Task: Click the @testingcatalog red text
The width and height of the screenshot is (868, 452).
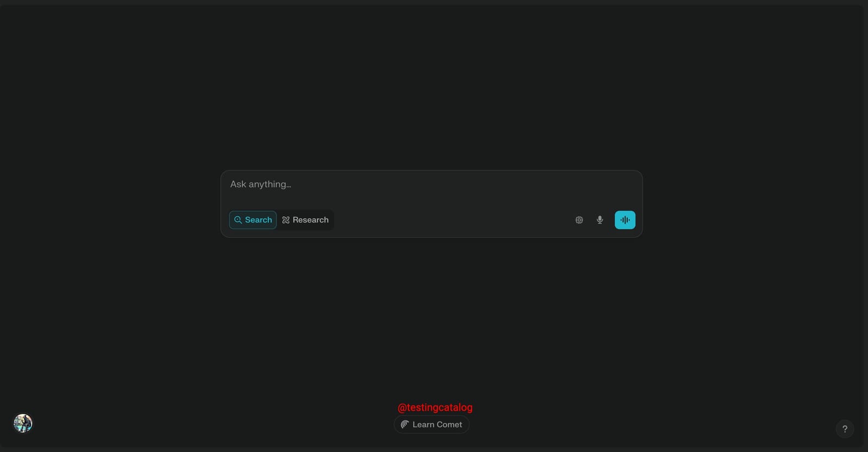Action: 435,407
